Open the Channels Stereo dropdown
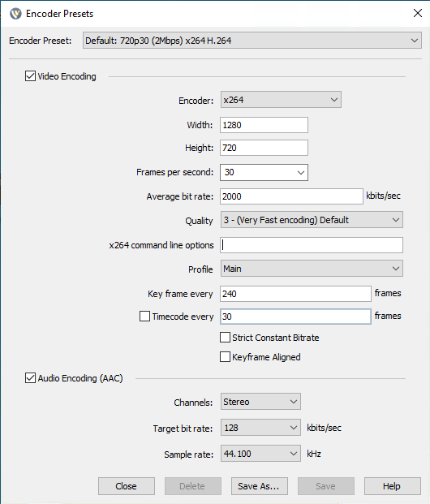The width and height of the screenshot is (430, 504). 260,402
